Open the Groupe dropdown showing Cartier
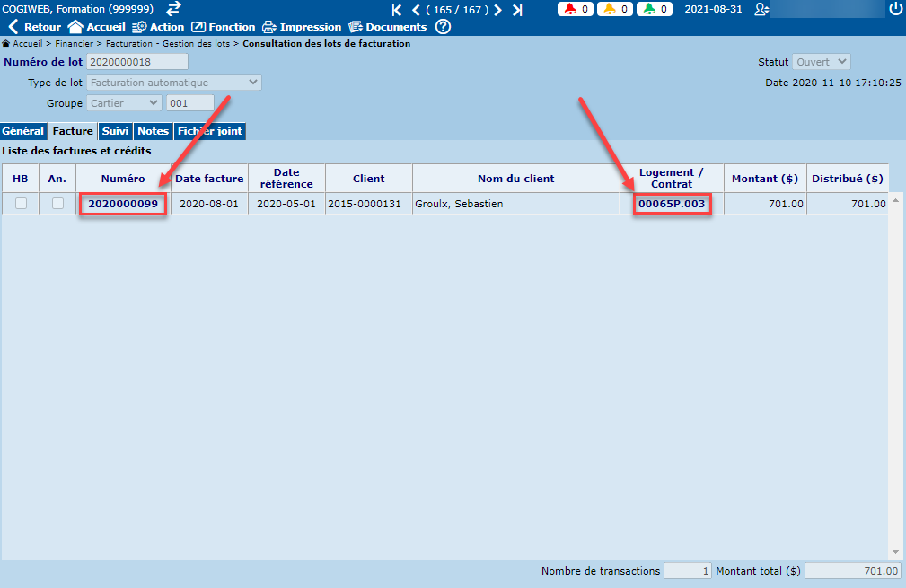The height and width of the screenshot is (588, 906). [124, 103]
